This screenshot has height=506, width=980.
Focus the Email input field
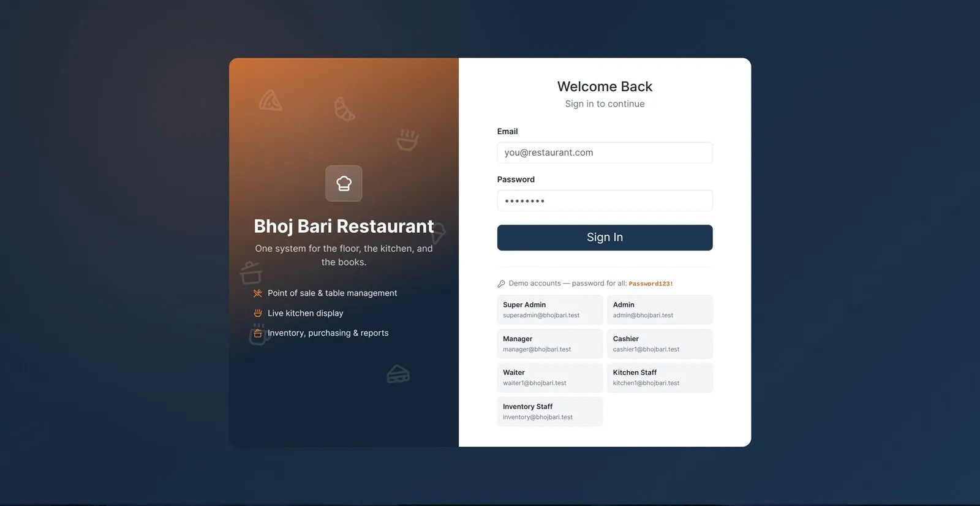(605, 153)
